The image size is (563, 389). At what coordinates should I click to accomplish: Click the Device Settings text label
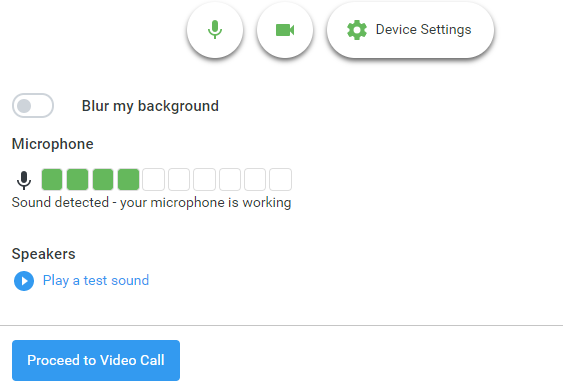point(423,29)
